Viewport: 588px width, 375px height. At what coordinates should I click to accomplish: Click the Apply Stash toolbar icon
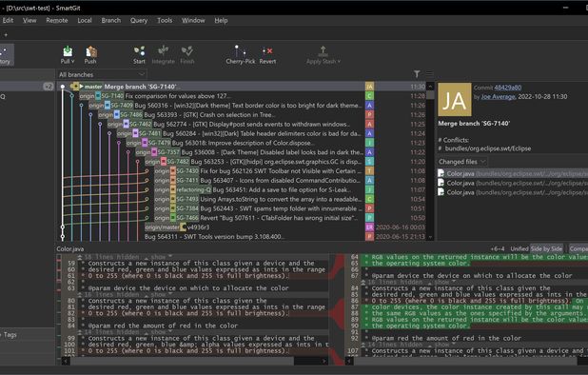[323, 55]
